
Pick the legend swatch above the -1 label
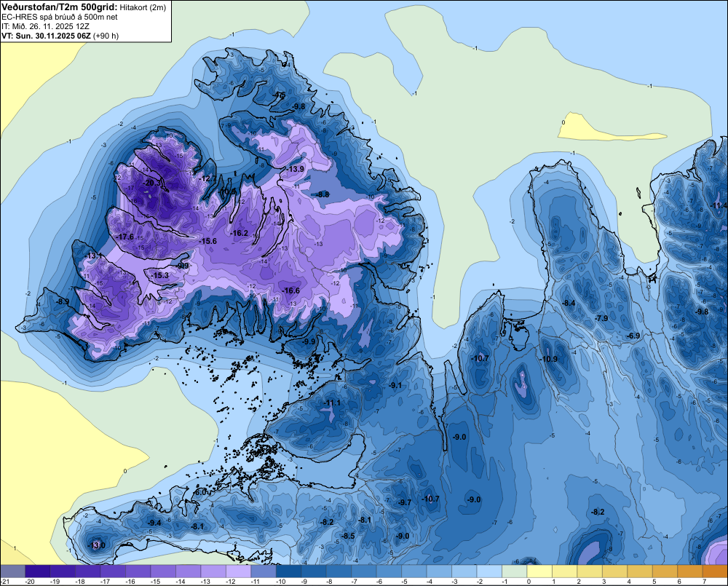tap(514, 571)
